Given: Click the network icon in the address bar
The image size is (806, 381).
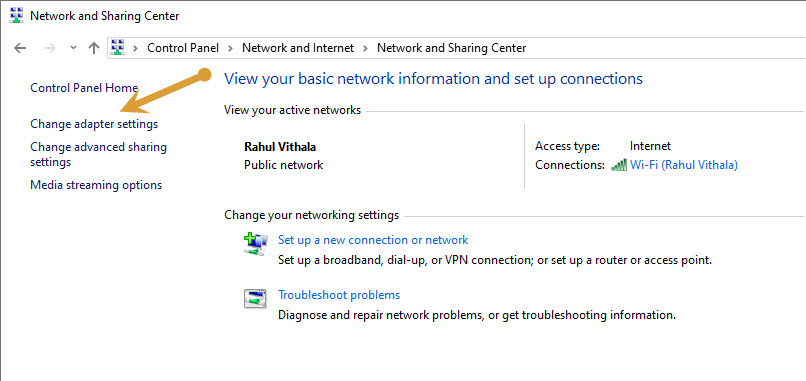Looking at the screenshot, I should (118, 48).
